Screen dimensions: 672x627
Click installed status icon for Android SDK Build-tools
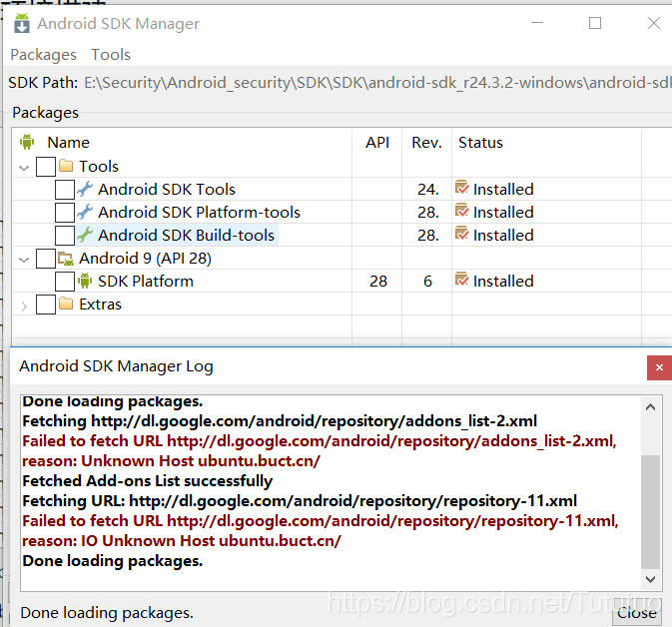(461, 234)
